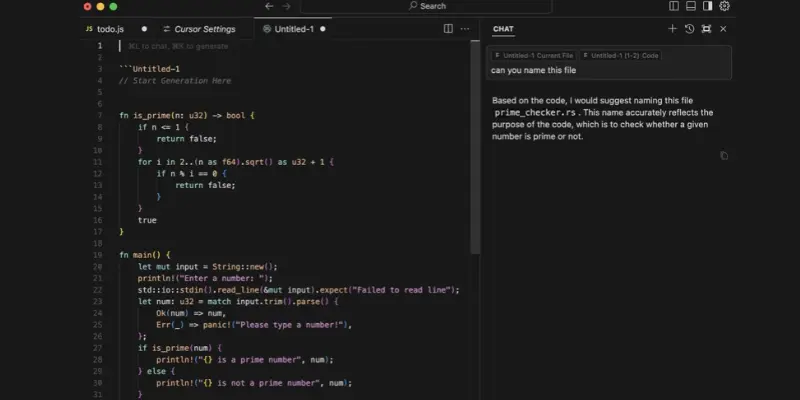Click unsaved dot on todo.js tab
Image resolution: width=800 pixels, height=400 pixels.
[144, 29]
